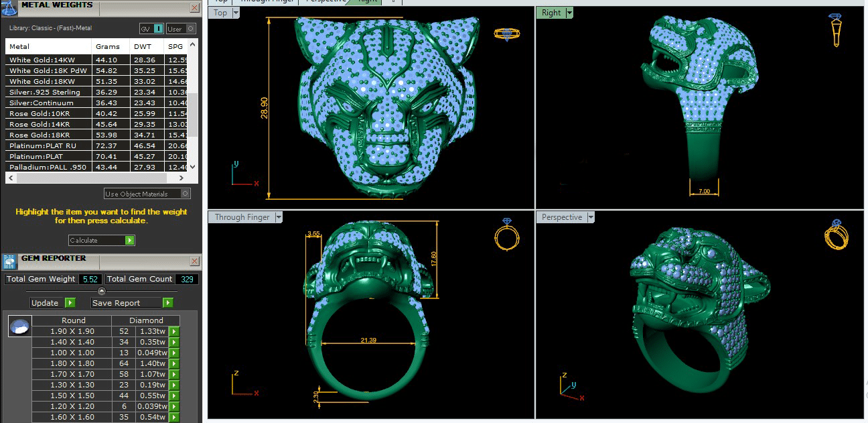The height and width of the screenshot is (423, 868).
Task: Select the Rose Gold:10KR row
Action: pyautogui.click(x=96, y=113)
